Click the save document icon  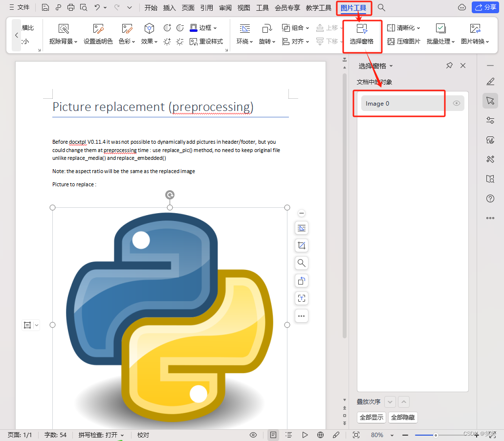coord(45,7)
